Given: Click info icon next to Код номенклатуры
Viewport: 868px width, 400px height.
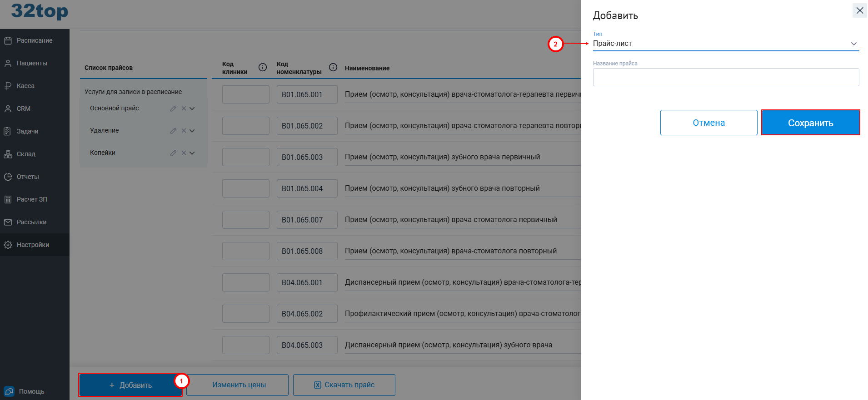Looking at the screenshot, I should (333, 68).
